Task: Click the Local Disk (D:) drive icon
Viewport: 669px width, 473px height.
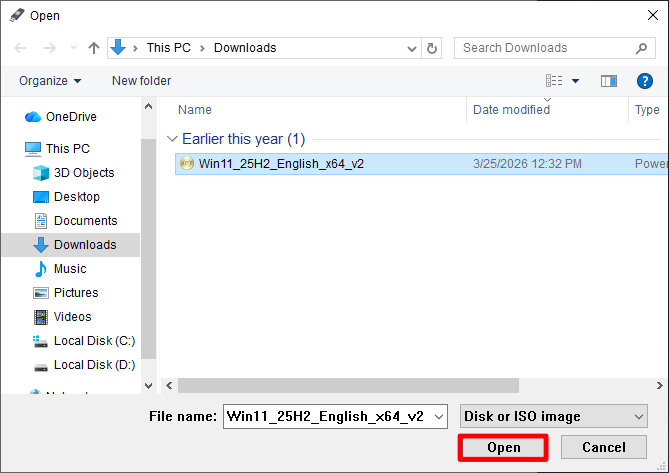Action: click(41, 367)
